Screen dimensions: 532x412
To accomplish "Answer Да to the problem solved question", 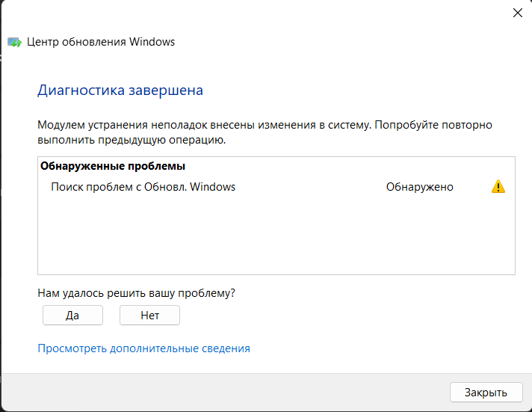I will [72, 316].
